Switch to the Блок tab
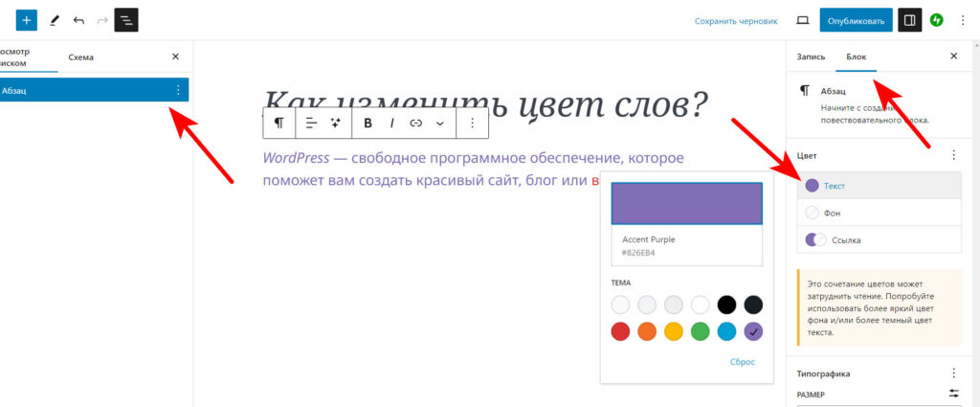 857,57
